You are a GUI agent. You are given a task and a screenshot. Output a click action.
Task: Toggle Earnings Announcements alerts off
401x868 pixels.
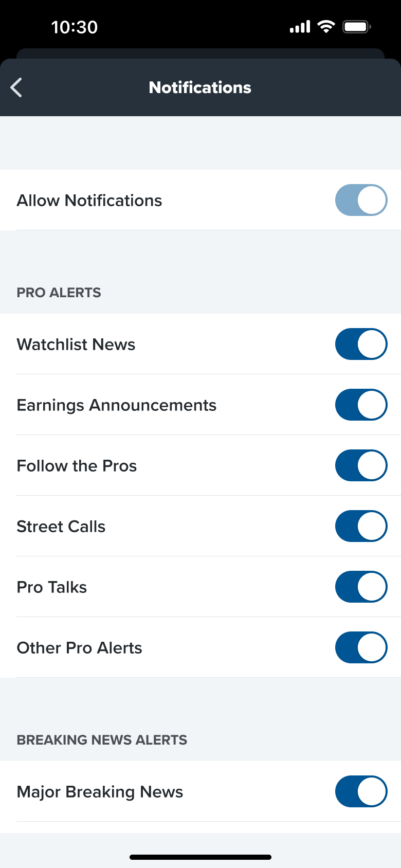coord(361,405)
